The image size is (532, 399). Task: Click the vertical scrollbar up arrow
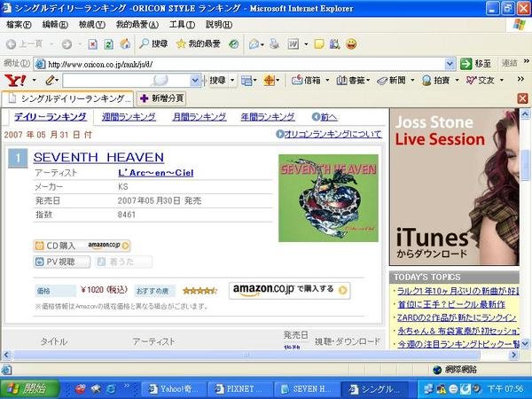coord(525,114)
